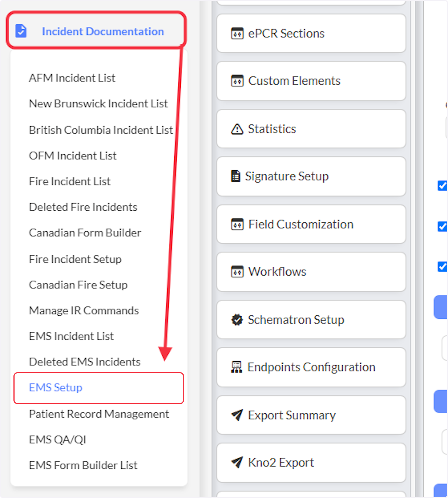Open New Brunswick Incident List
This screenshot has width=448, height=498.
tap(99, 103)
